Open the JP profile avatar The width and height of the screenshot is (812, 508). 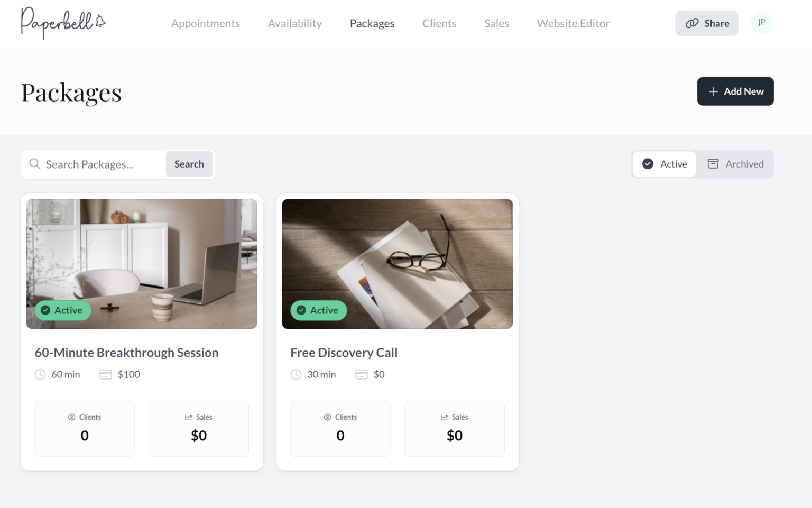coord(761,23)
